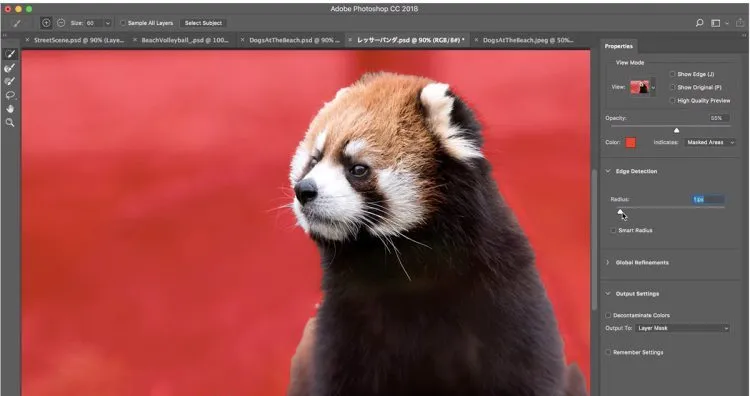Viewport: 750px width, 396px height.
Task: Select the Hand tool
Action: click(x=10, y=109)
